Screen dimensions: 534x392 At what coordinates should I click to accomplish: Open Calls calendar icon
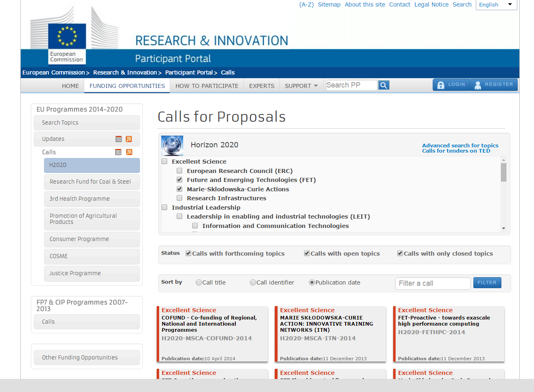pyautogui.click(x=118, y=152)
